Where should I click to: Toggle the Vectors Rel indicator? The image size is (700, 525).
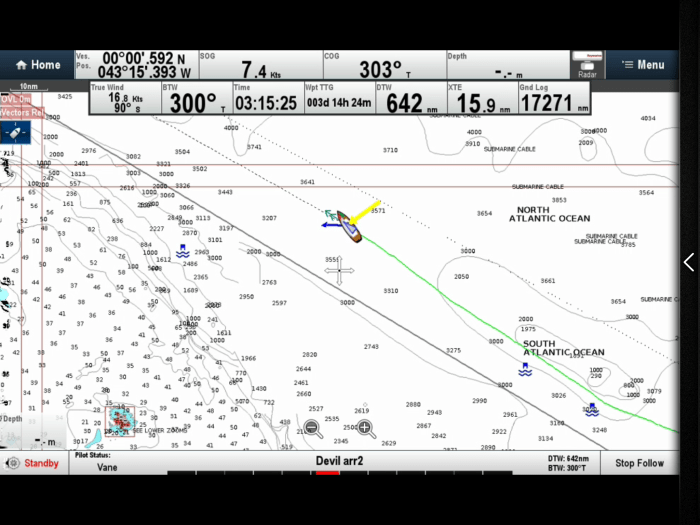coord(20,113)
